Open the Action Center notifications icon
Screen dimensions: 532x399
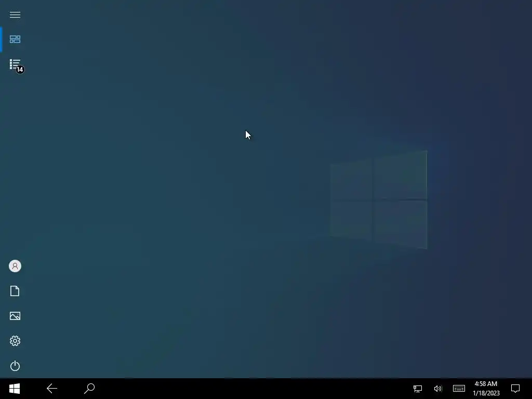[x=515, y=389]
